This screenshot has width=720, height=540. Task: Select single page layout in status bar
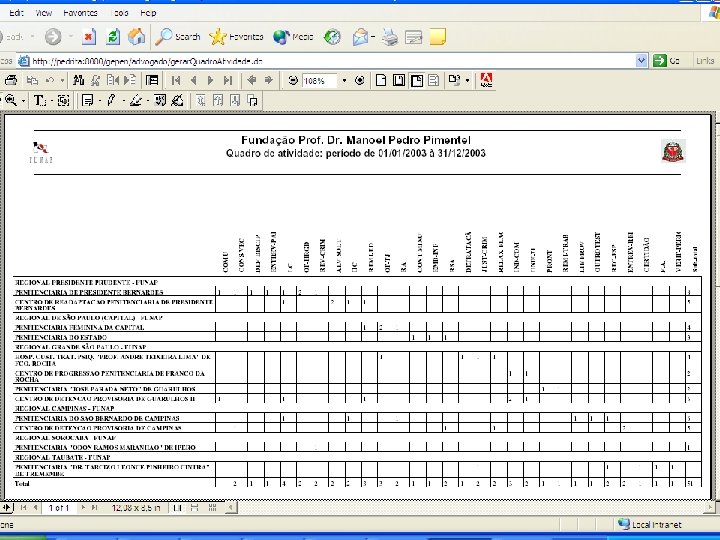[x=177, y=507]
